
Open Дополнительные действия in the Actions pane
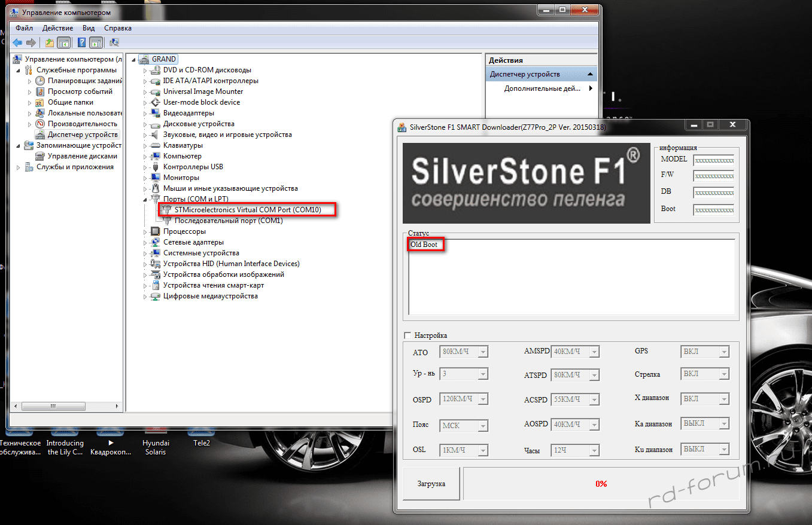click(x=542, y=88)
